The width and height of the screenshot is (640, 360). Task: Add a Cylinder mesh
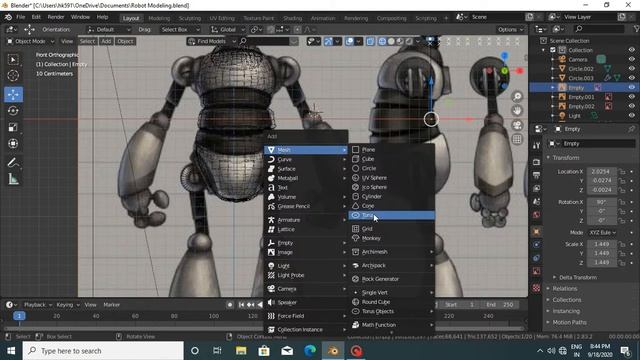(391, 197)
